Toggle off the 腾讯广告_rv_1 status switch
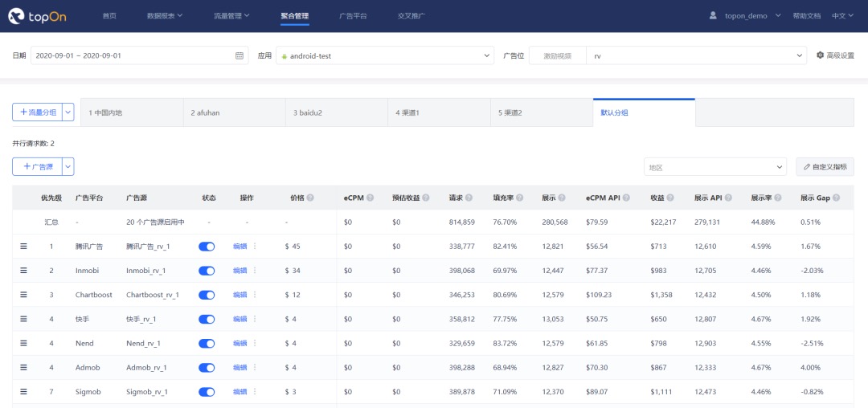Screen dimensions: 868x408 pyautogui.click(x=207, y=247)
